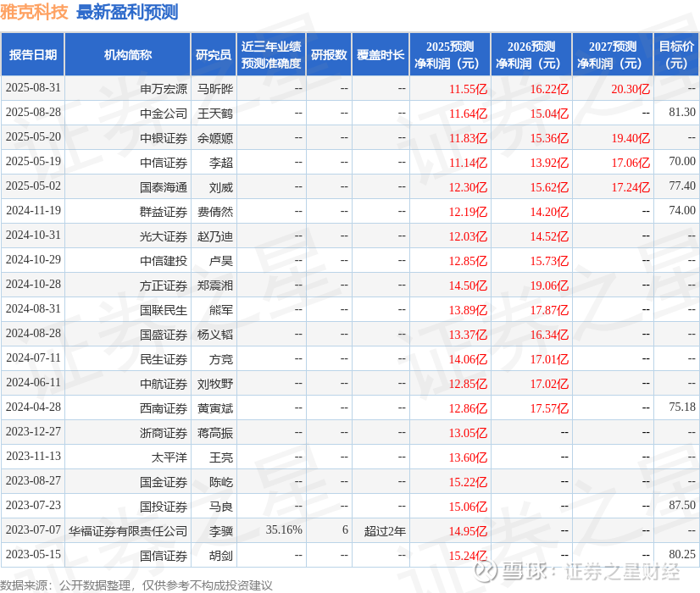Click the 12.30亿 forecast value

[x=468, y=187]
